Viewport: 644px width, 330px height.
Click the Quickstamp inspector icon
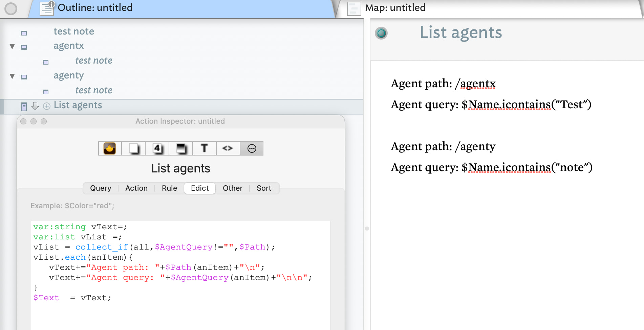181,148
